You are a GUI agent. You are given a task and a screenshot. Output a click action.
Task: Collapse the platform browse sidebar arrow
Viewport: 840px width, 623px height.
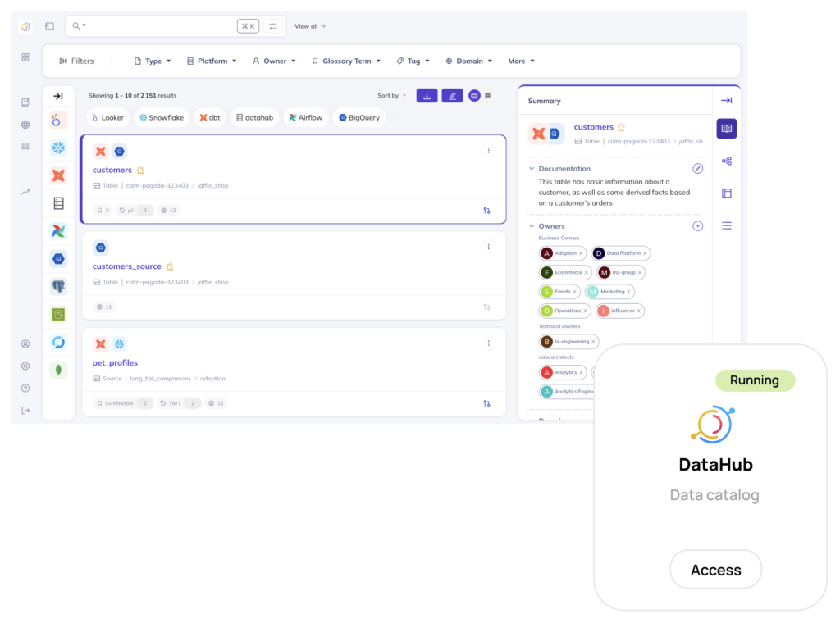(x=58, y=96)
